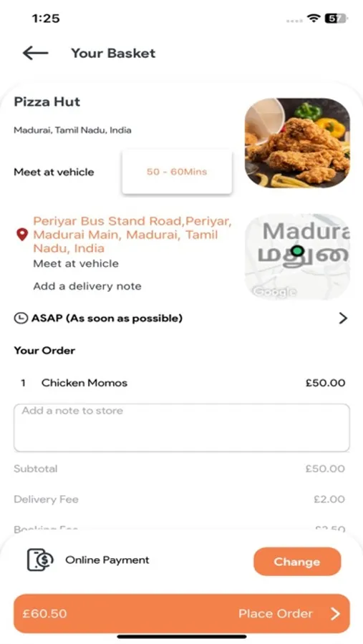Click the battery indicator icon
363x644 pixels.
336,19
